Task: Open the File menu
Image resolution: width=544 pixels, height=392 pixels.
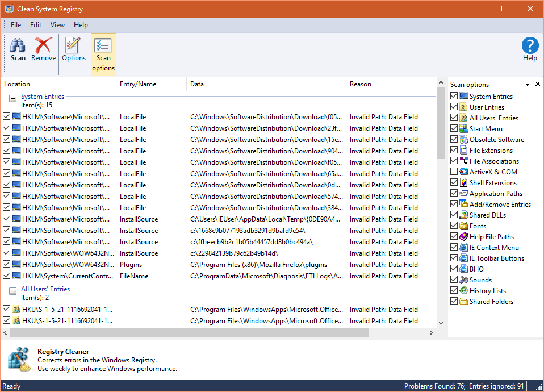Action: (15, 25)
